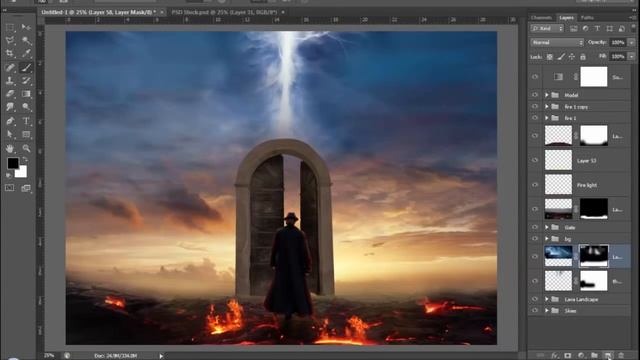This screenshot has height=360, width=640.
Task: Select the Eraser tool
Action: coord(10,94)
